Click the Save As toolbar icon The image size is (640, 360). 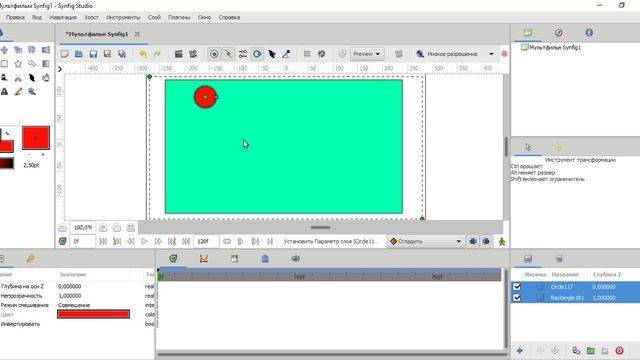107,54
